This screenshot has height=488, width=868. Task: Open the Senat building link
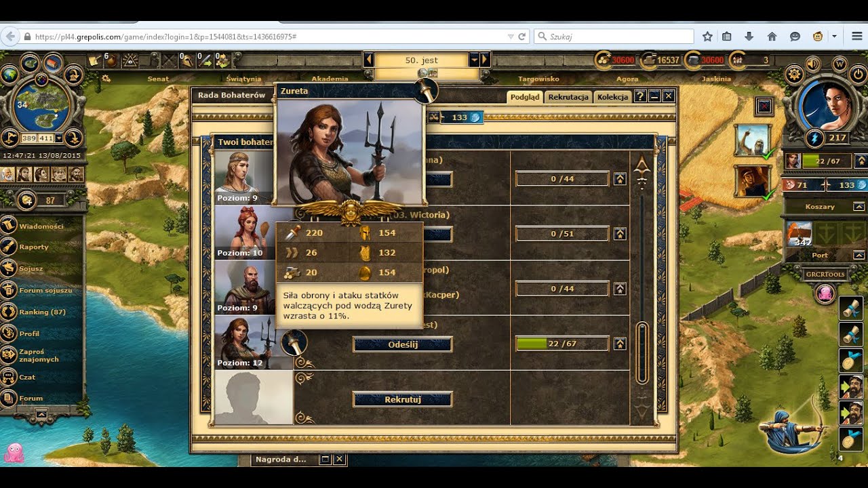pyautogui.click(x=158, y=79)
